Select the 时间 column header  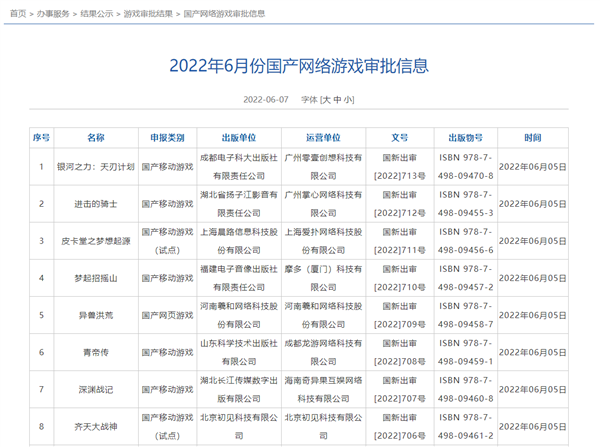click(x=532, y=137)
